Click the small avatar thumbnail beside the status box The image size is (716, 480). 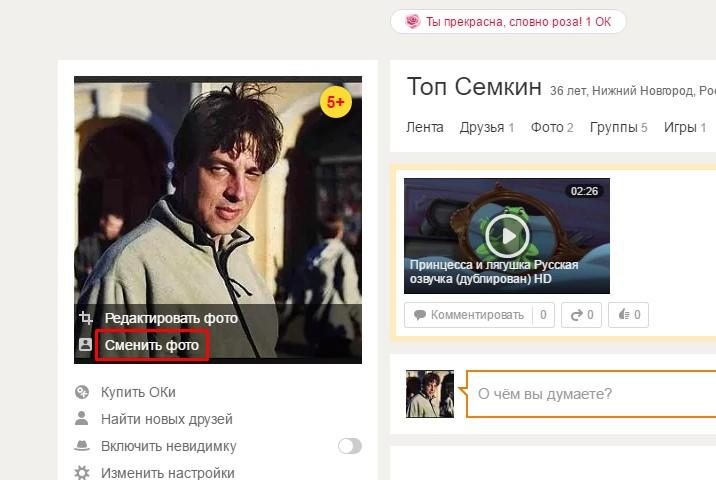tap(430, 394)
